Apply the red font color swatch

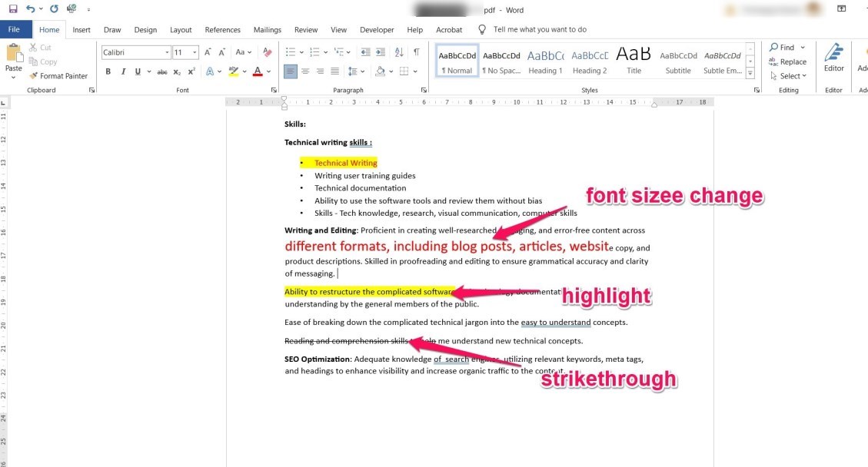[258, 71]
